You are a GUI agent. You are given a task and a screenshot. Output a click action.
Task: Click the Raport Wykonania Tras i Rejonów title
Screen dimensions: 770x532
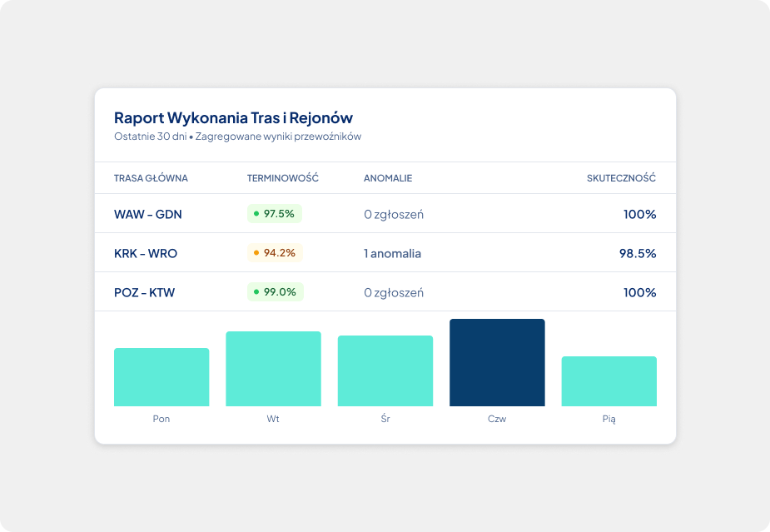point(233,118)
